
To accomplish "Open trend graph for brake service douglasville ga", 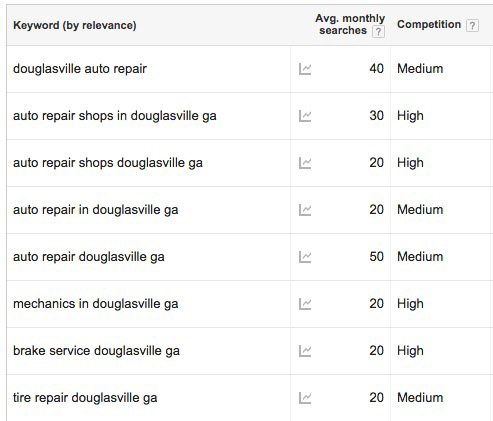I will tap(305, 351).
